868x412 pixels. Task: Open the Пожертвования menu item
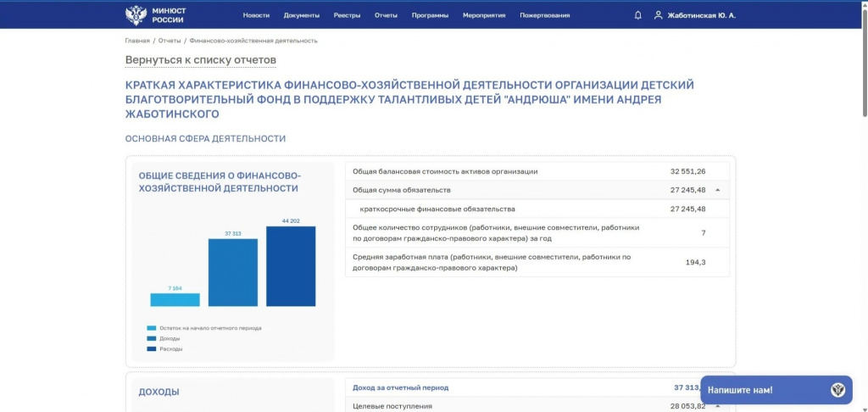click(545, 15)
